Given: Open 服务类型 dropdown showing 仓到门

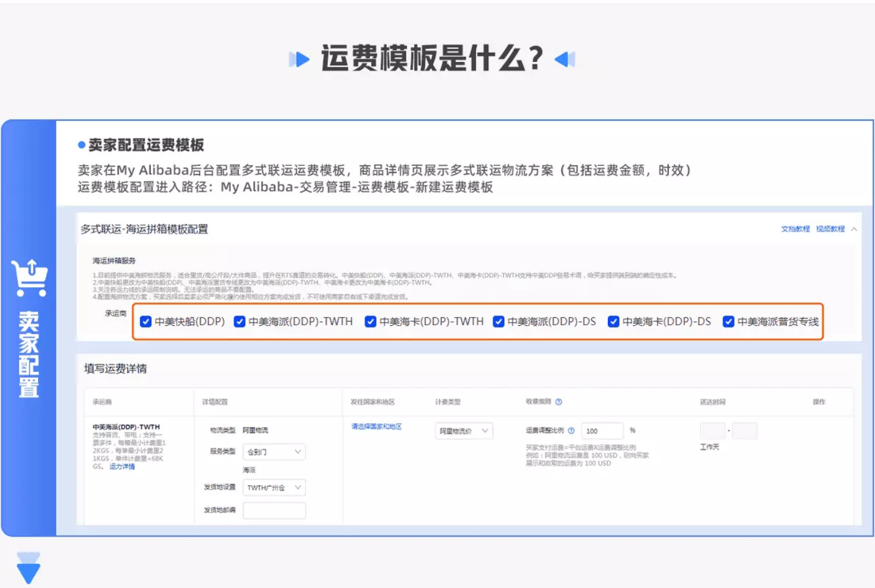Looking at the screenshot, I should click(274, 452).
